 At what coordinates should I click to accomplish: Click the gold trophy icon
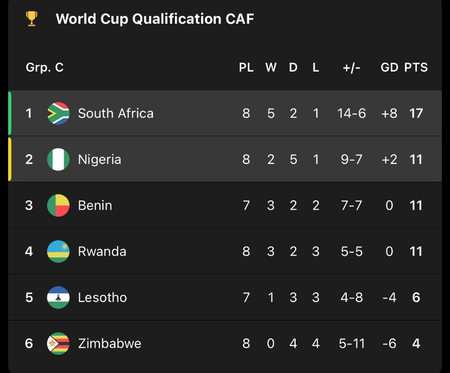tap(32, 19)
